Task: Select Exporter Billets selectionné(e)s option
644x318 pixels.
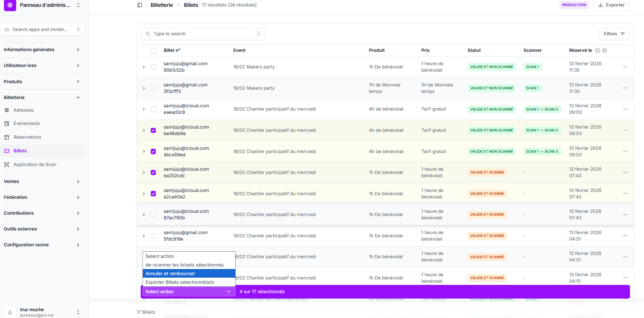Action: (189, 282)
